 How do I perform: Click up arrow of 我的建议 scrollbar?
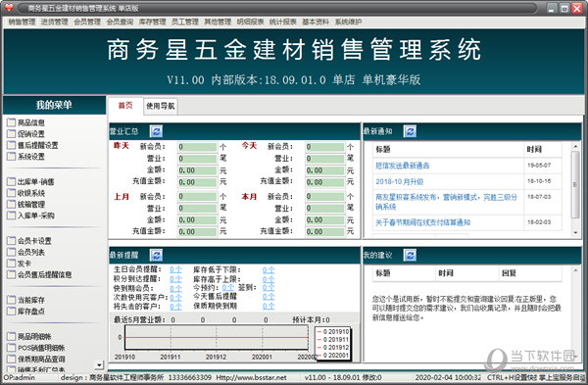(x=575, y=270)
